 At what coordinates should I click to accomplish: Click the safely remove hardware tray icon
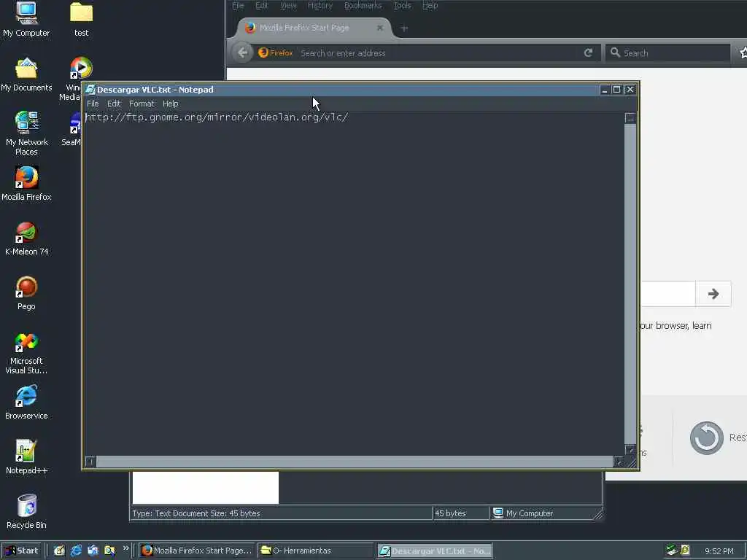pyautogui.click(x=672, y=551)
